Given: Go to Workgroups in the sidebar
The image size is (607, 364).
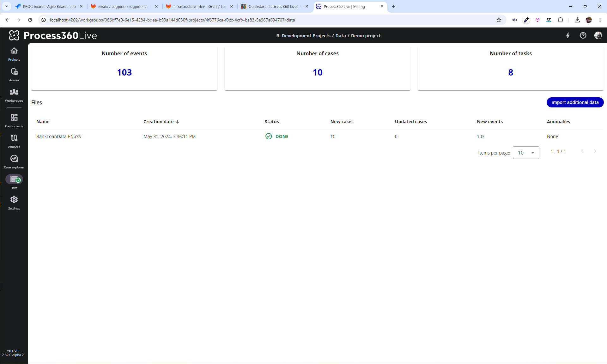Looking at the screenshot, I should click(14, 95).
